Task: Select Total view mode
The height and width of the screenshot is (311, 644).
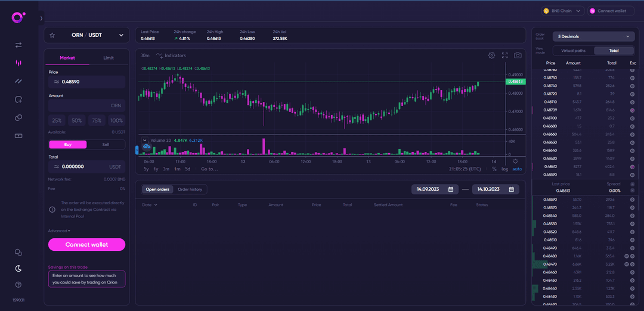Action: pyautogui.click(x=614, y=51)
